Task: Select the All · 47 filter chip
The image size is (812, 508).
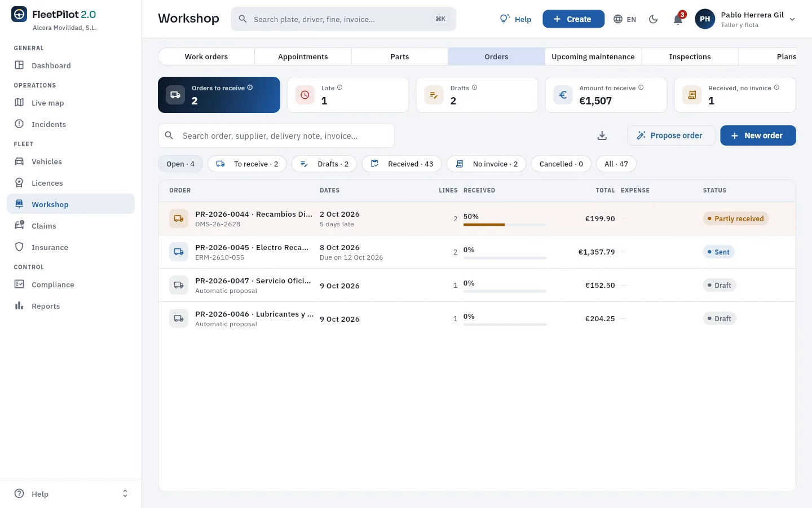Action: pos(616,164)
